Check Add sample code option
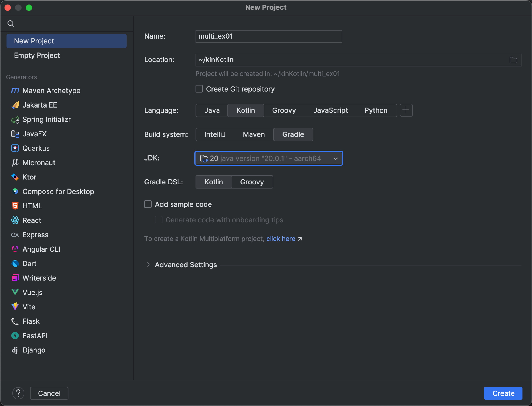 click(x=148, y=204)
